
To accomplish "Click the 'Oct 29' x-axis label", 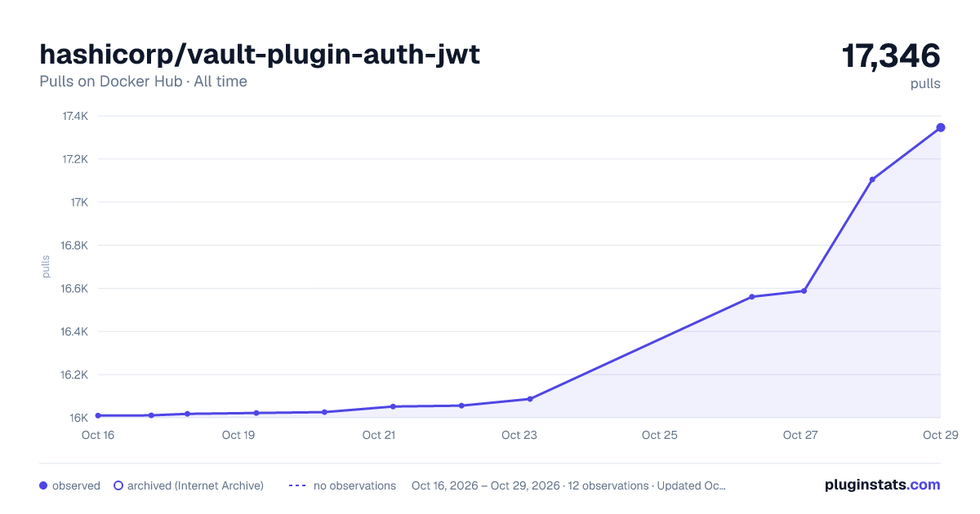I will pos(939,435).
